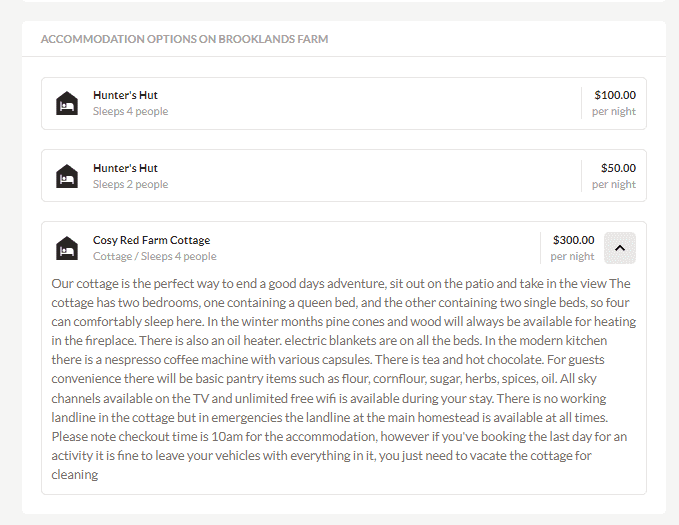Image resolution: width=679 pixels, height=525 pixels.
Task: Click the 'per night' label under $50.00
Action: point(614,184)
